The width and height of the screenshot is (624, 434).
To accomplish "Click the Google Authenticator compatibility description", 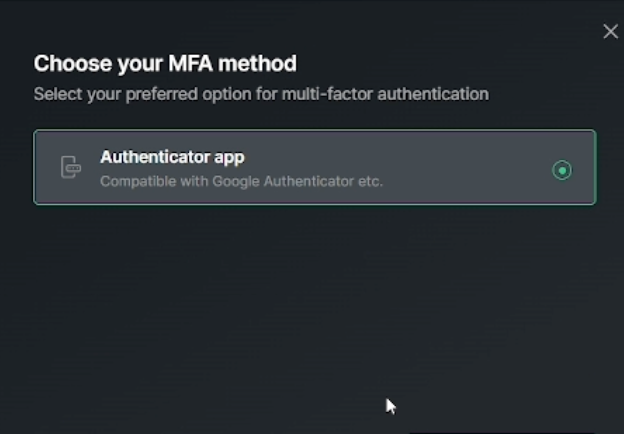I will point(242,181).
